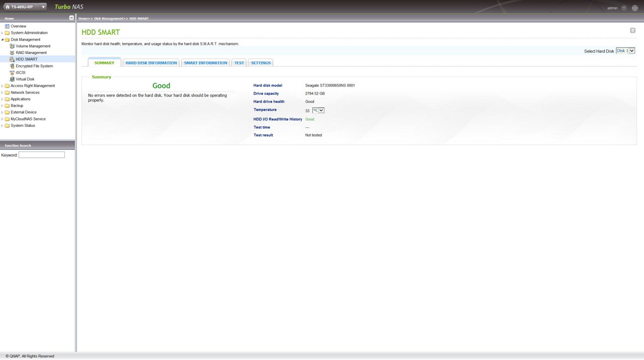Image resolution: width=644 pixels, height=360 pixels.
Task: Select the System Status tree label
Action: click(23, 125)
